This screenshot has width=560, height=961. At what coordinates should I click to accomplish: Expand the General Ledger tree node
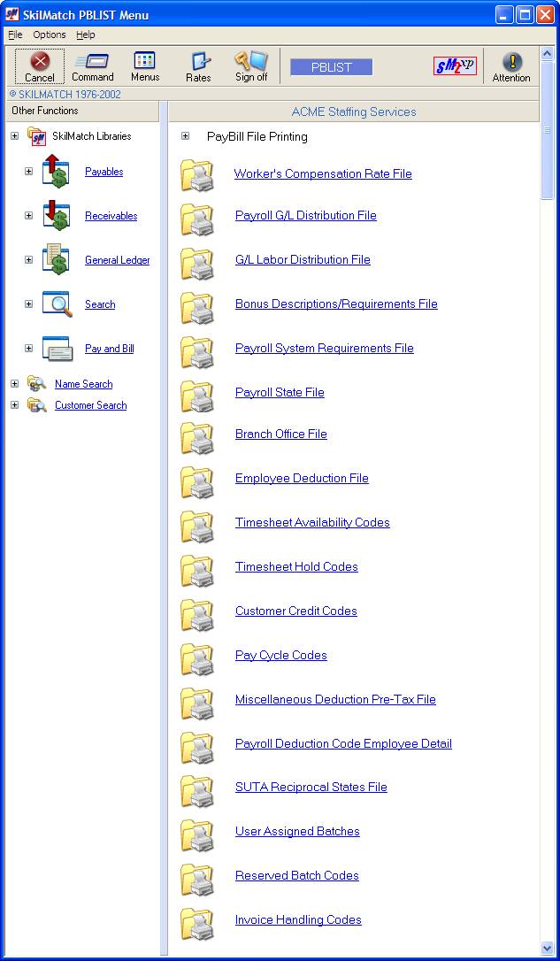click(x=29, y=260)
